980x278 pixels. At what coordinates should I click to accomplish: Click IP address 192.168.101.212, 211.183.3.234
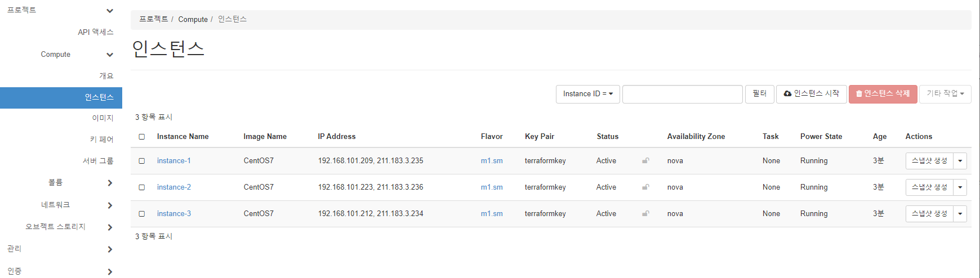click(x=371, y=214)
